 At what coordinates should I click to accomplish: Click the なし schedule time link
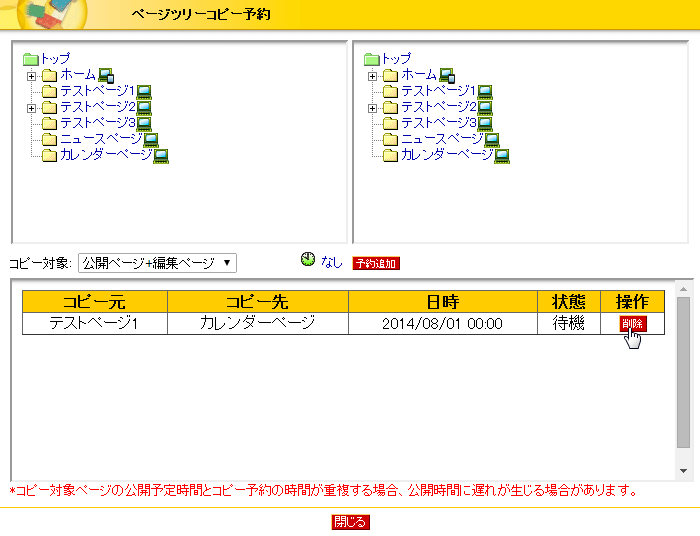pos(331,262)
